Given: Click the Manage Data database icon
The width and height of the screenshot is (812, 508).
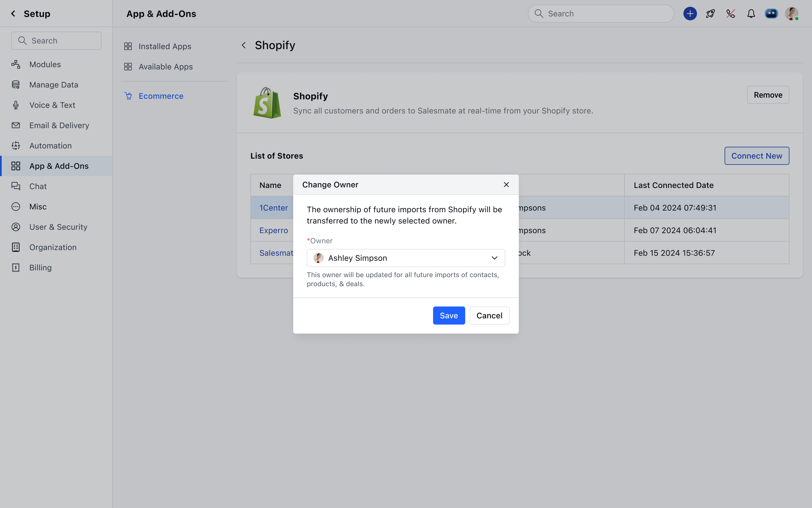Looking at the screenshot, I should tap(16, 85).
